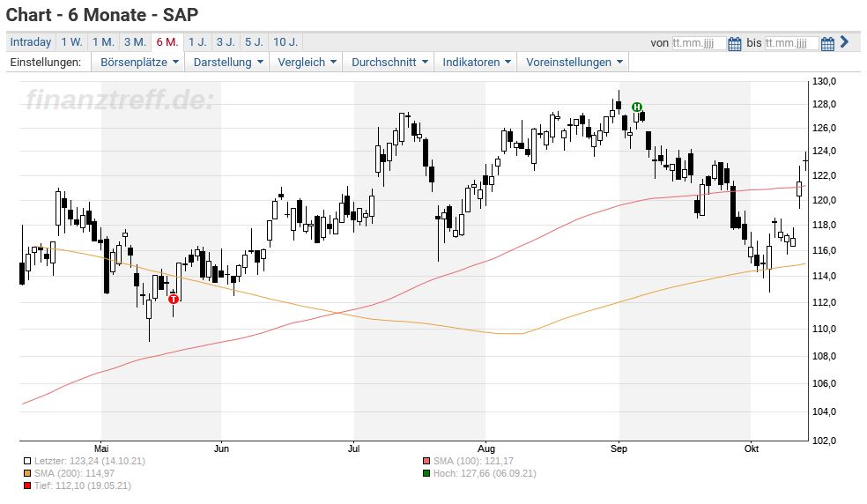This screenshot has width=867, height=504.
Task: Click the red Tief legend swatch
Action: pyautogui.click(x=27, y=485)
